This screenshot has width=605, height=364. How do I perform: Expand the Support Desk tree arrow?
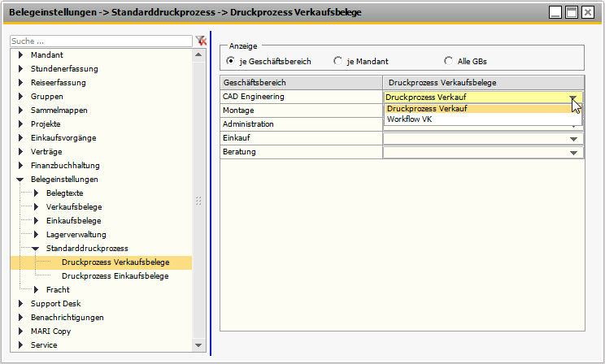tap(20, 304)
